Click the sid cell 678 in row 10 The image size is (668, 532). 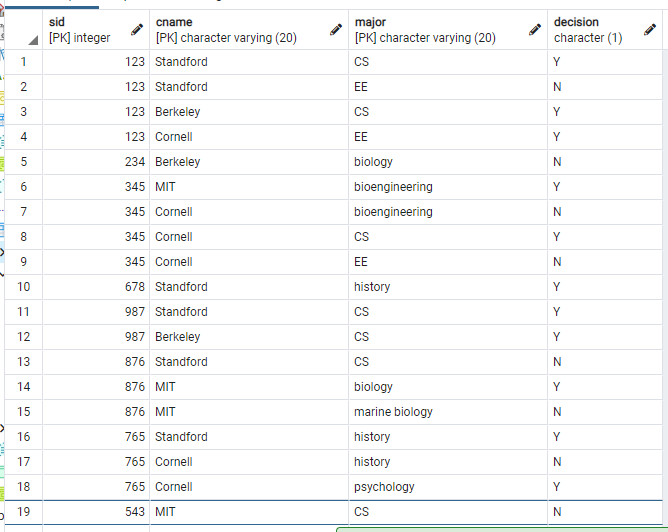pyautogui.click(x=96, y=287)
